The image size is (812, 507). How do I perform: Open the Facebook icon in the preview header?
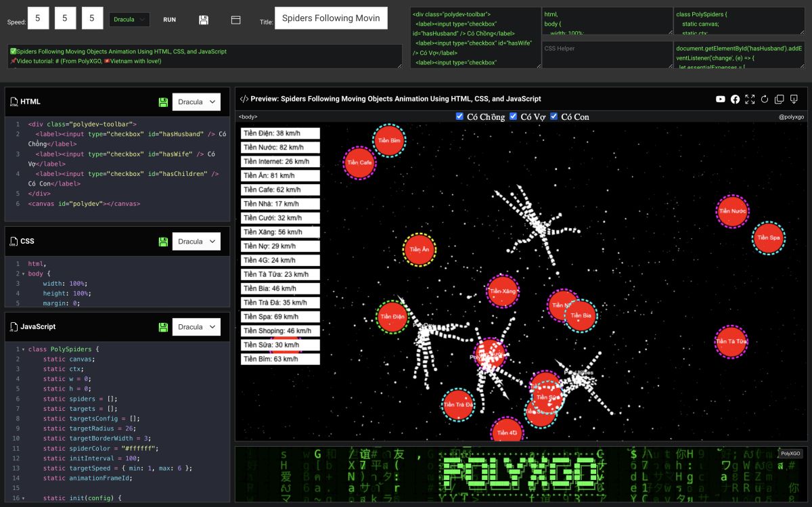[735, 100]
